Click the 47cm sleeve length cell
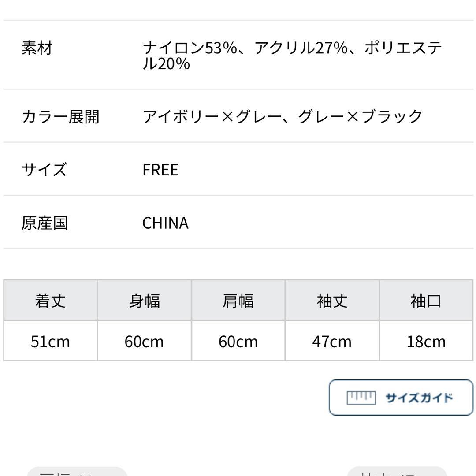Screen dimensions: 476x476 (x=332, y=341)
